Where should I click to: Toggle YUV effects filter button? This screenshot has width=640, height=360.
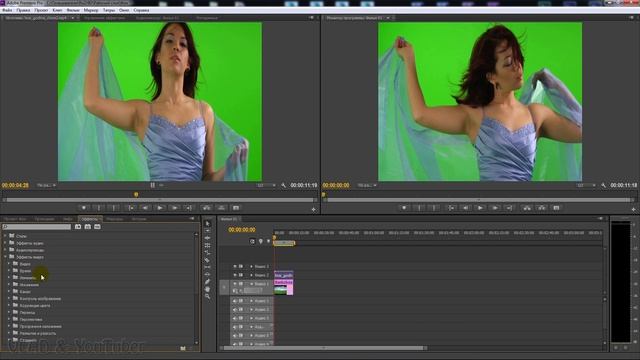(x=97, y=227)
